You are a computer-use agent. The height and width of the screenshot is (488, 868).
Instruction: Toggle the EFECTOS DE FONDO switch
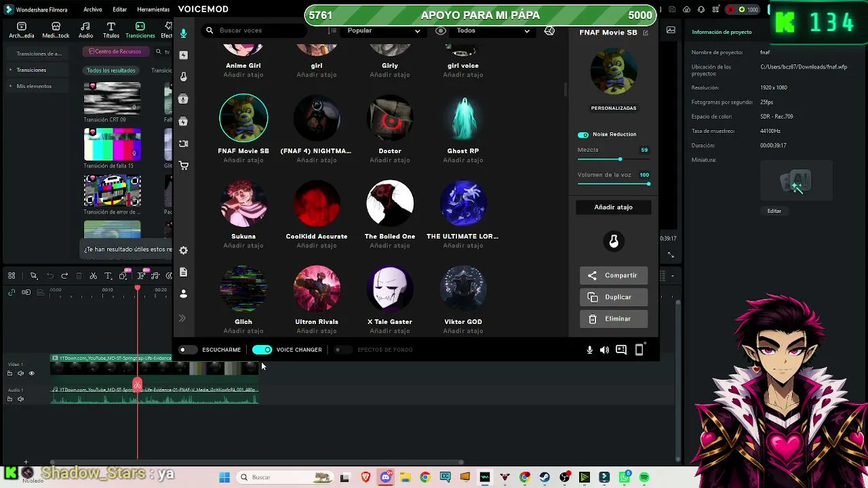pos(343,350)
